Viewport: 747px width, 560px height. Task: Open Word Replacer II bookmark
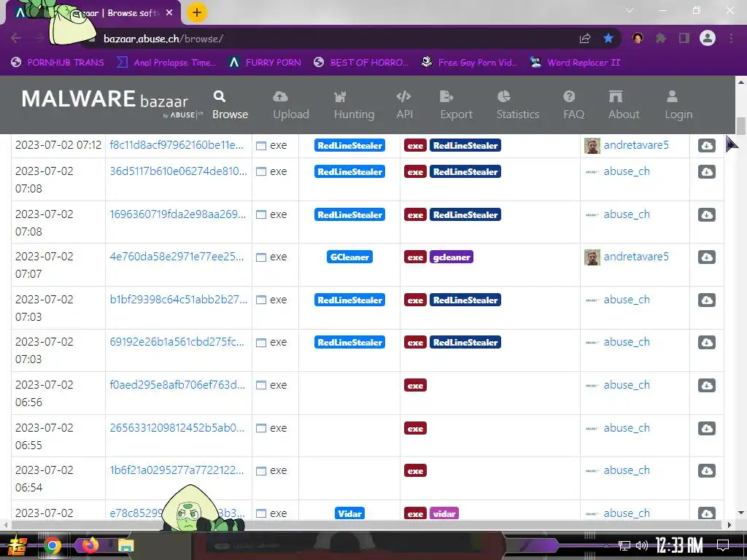[576, 63]
